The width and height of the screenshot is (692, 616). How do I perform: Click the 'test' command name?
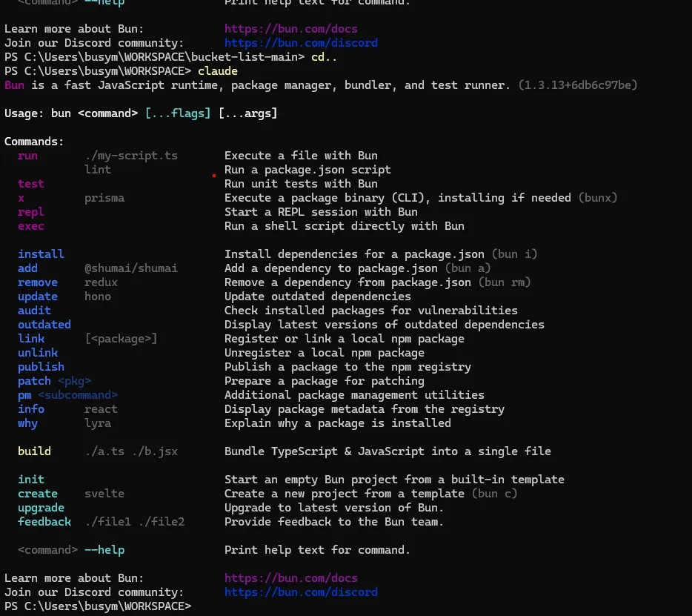(x=31, y=184)
